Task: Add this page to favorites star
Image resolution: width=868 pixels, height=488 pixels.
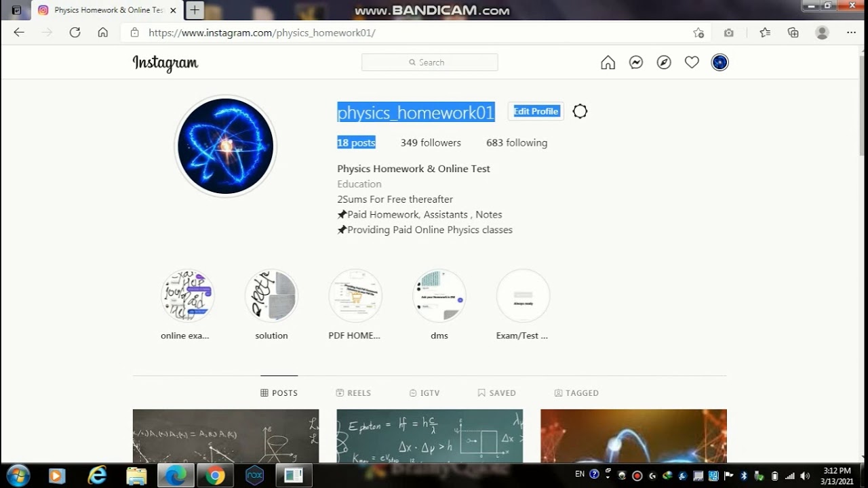Action: [698, 33]
